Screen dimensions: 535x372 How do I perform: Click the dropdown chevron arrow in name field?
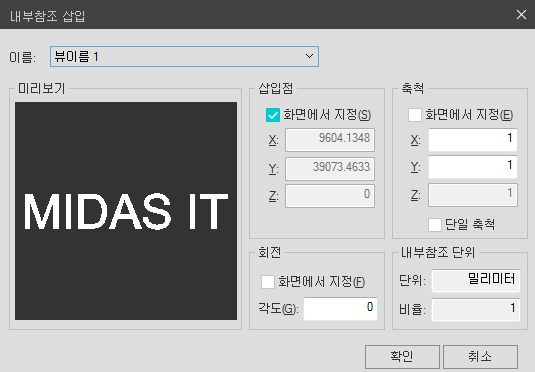[309, 56]
